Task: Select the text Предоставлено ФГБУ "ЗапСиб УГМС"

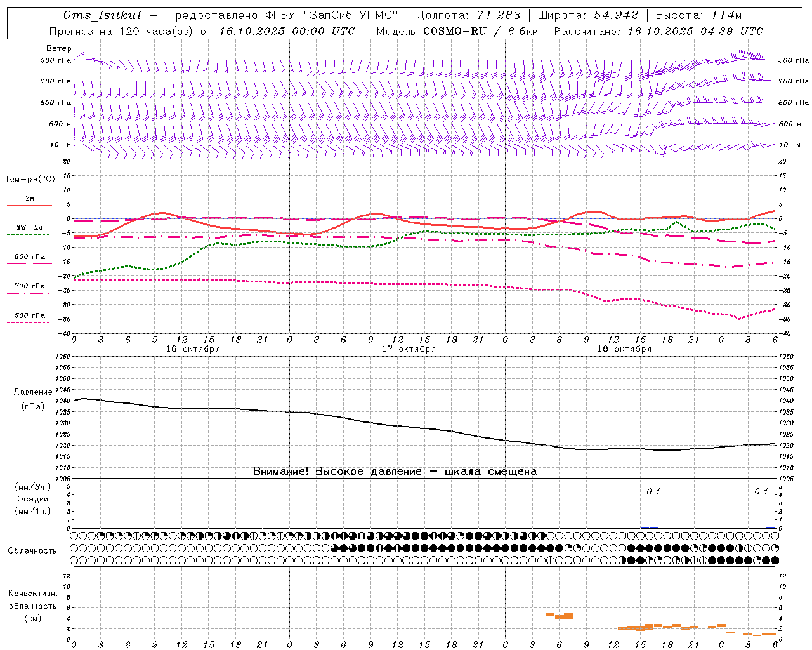Action: coord(281,15)
